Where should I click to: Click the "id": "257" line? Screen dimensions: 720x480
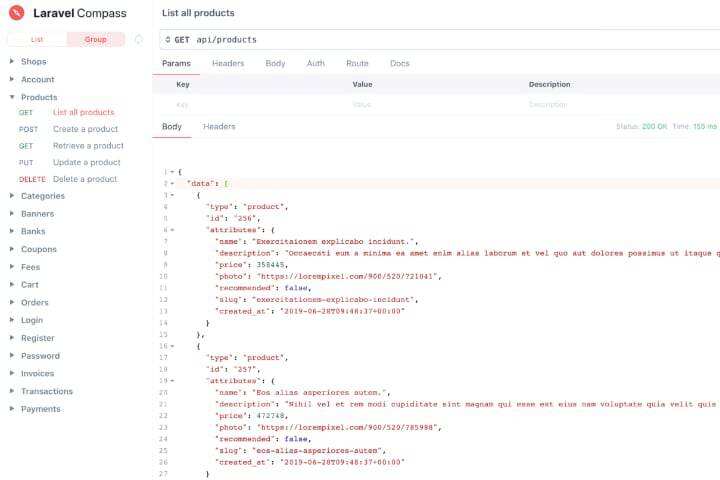pos(233,369)
